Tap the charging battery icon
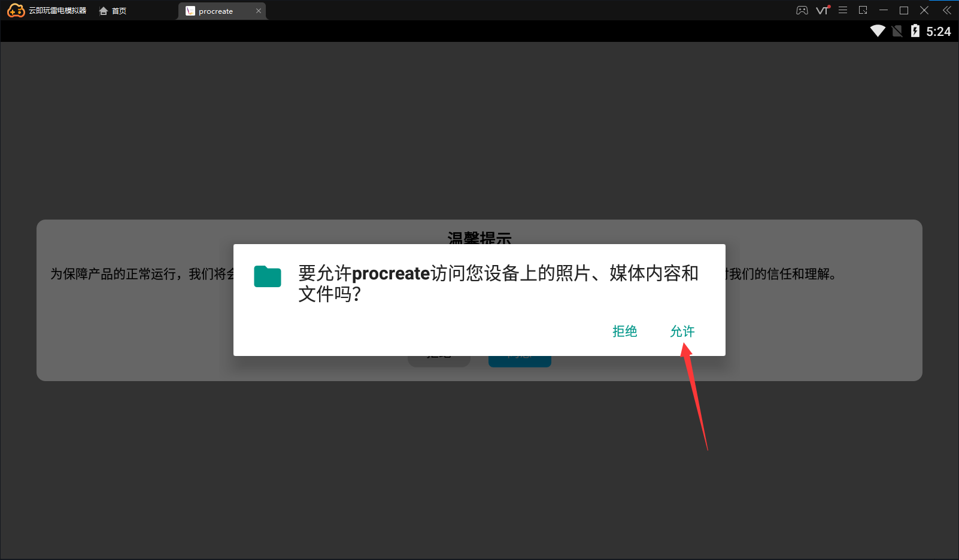This screenshot has width=959, height=560. tap(915, 31)
